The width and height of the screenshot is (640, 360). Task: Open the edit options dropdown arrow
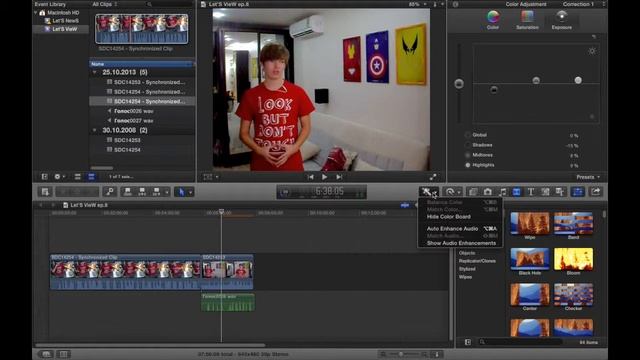point(167,192)
